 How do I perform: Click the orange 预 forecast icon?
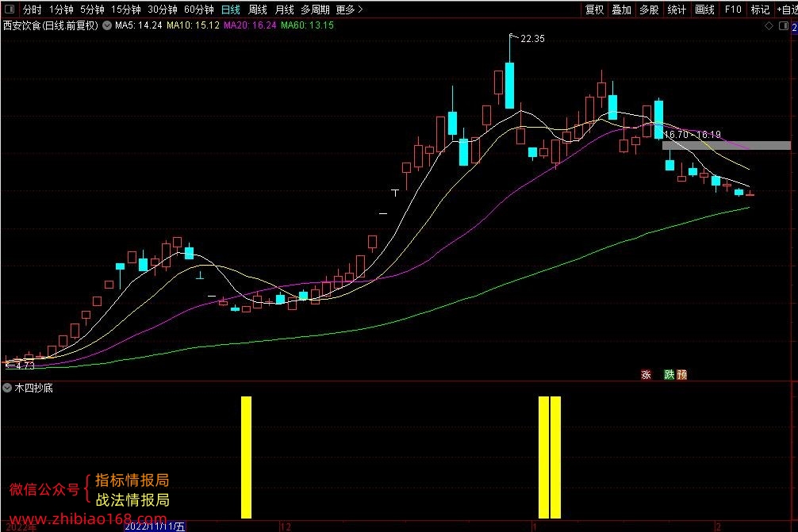pos(682,375)
